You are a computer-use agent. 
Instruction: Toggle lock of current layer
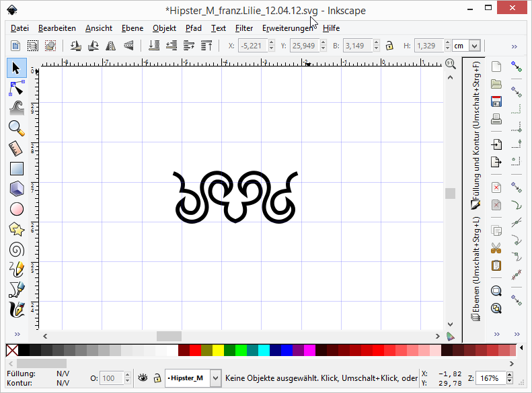157,378
